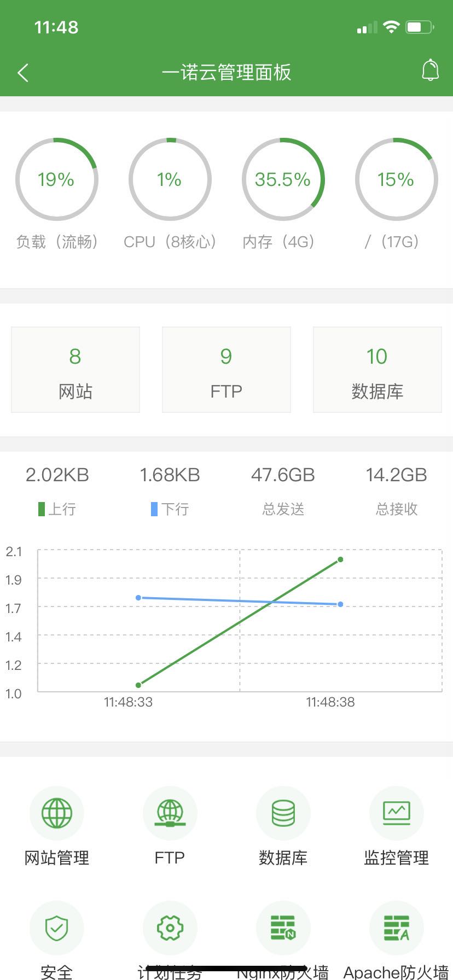Image resolution: width=453 pixels, height=980 pixels.
Task: Open the database stack icon
Action: (283, 813)
